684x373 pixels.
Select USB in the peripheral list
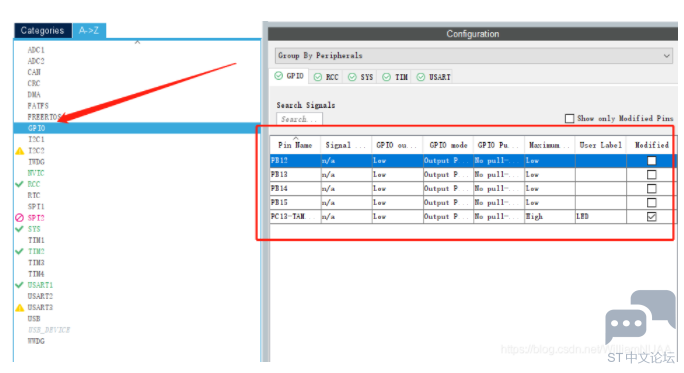point(34,319)
